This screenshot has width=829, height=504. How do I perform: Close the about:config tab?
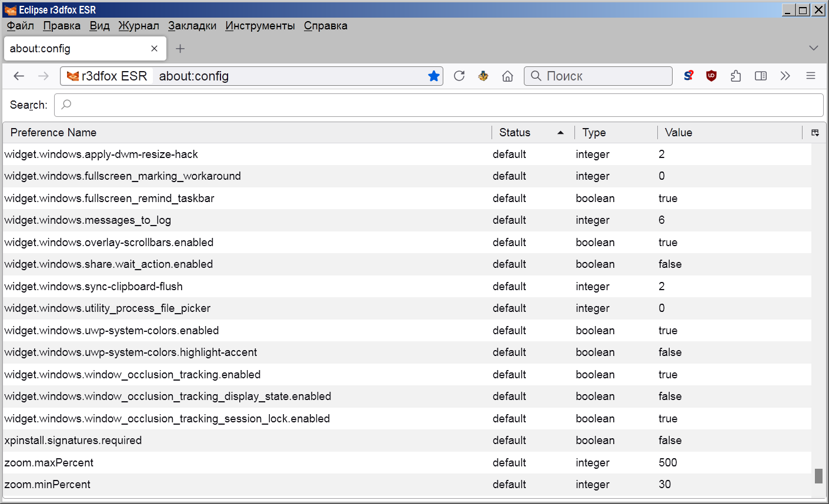154,49
